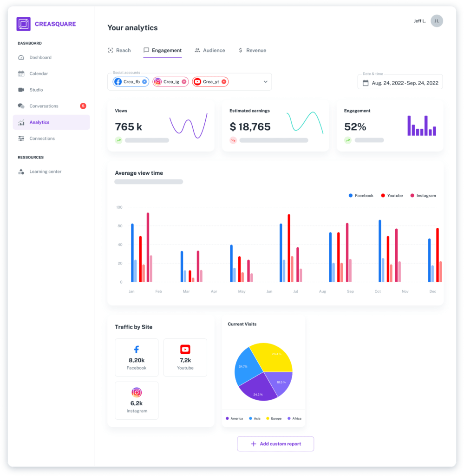Click the Conversations icon with notification badge

pos(22,106)
